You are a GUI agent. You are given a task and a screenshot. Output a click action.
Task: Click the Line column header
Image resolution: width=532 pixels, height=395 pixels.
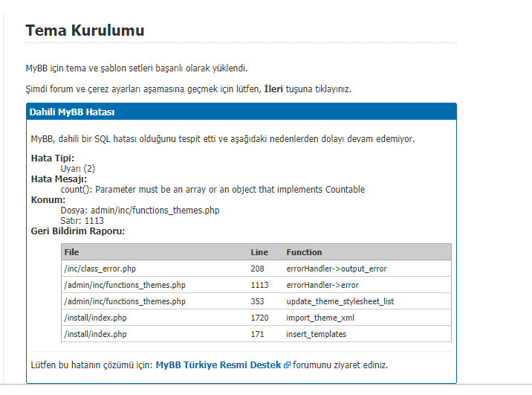coord(259,252)
